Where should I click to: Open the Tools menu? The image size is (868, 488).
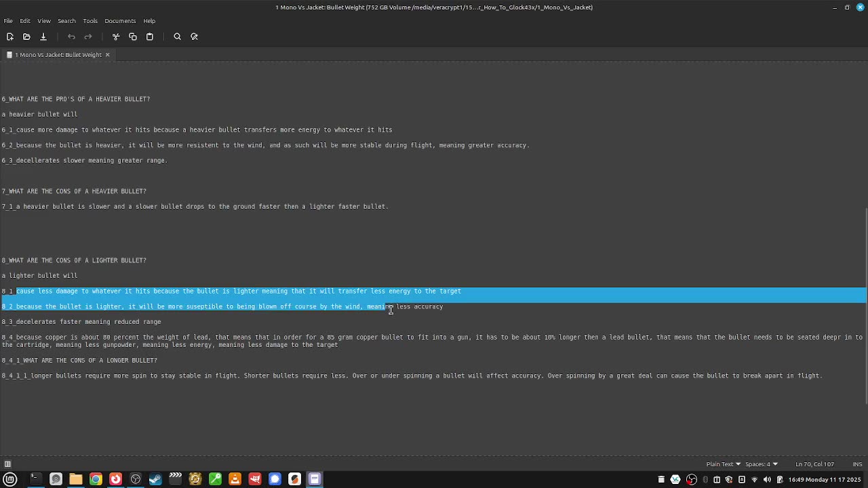(x=90, y=21)
